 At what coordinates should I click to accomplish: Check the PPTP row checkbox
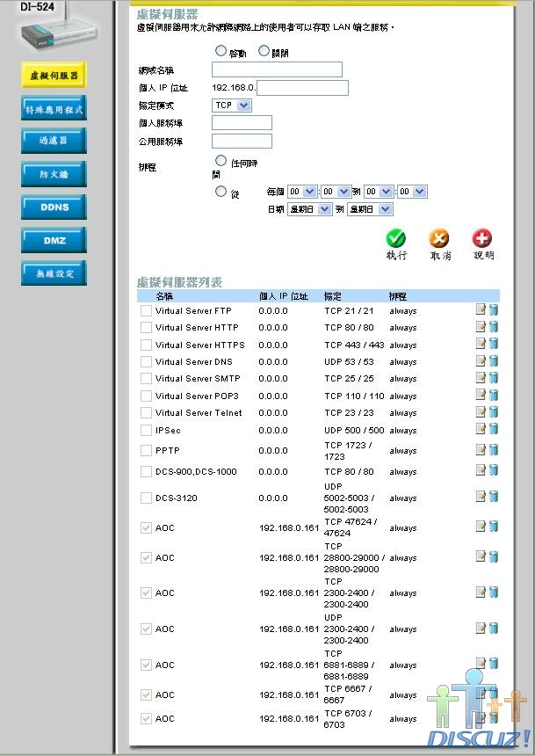click(x=146, y=451)
